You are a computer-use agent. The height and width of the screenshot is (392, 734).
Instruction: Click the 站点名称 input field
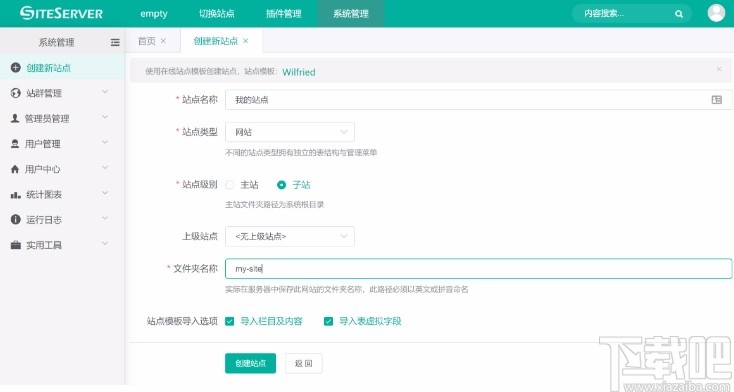click(x=478, y=100)
